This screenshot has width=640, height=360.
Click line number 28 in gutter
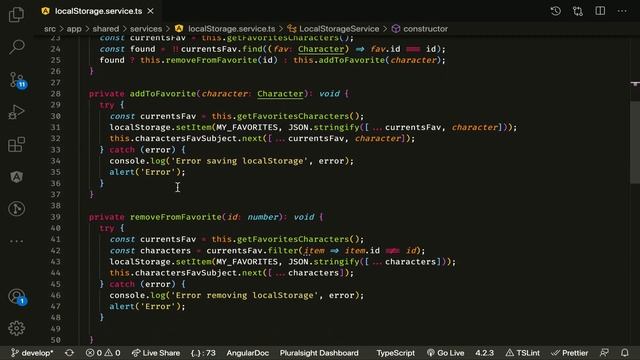(x=56, y=93)
